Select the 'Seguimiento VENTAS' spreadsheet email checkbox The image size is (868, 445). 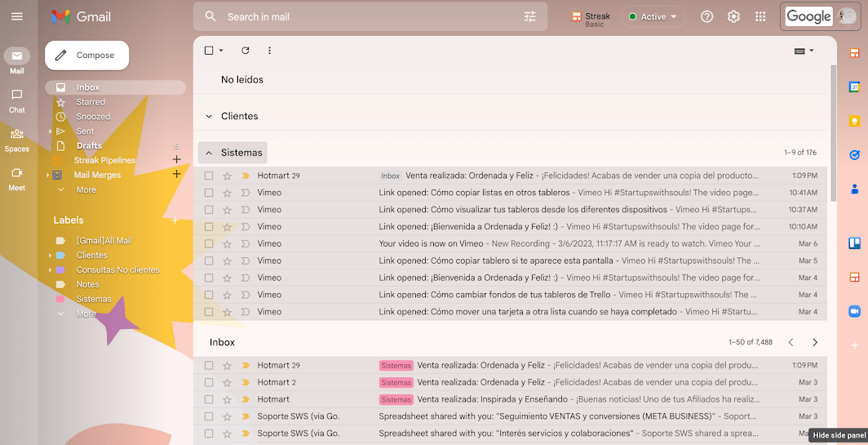209,416
